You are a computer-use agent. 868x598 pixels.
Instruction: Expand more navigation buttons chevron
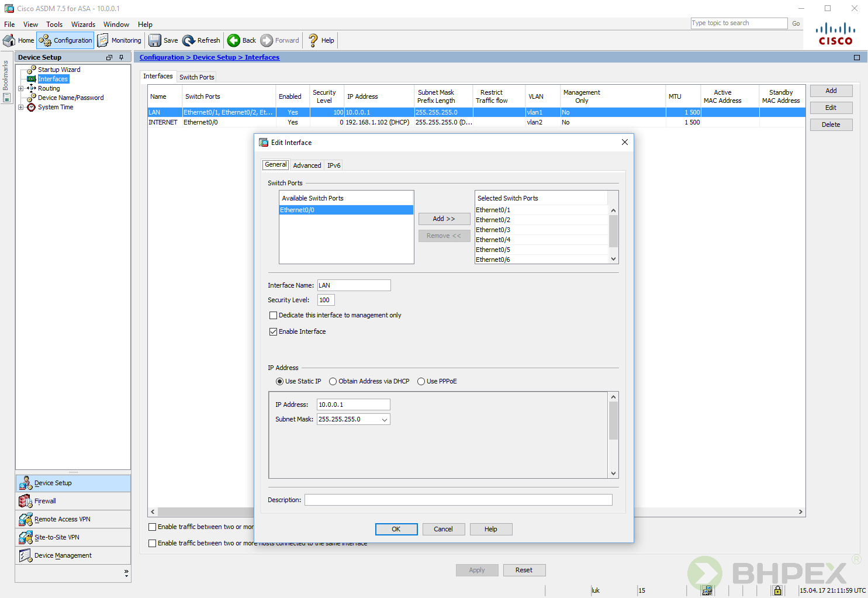(x=126, y=573)
